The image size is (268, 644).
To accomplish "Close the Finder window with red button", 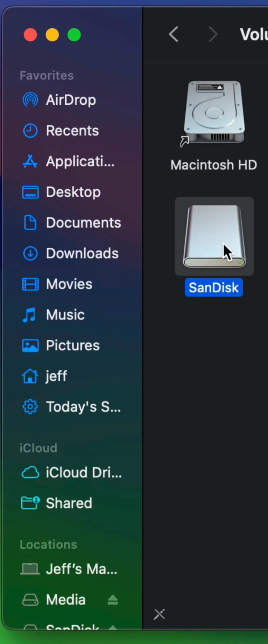I will point(30,35).
